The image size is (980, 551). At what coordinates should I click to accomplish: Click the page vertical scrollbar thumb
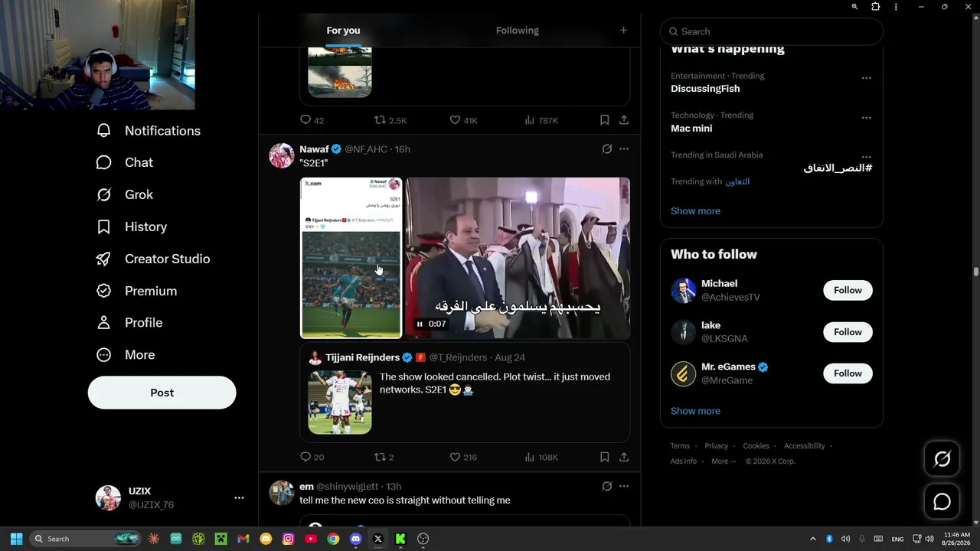(x=975, y=272)
